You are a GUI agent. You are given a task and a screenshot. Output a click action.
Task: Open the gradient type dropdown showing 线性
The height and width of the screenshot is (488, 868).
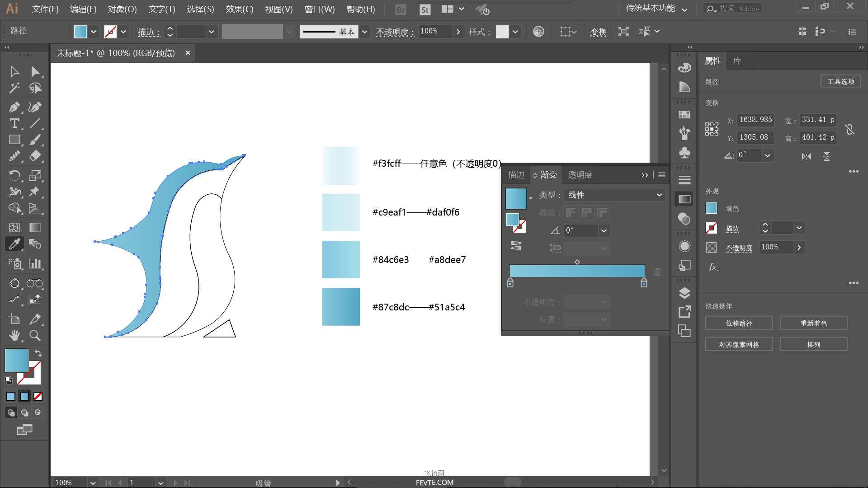614,195
